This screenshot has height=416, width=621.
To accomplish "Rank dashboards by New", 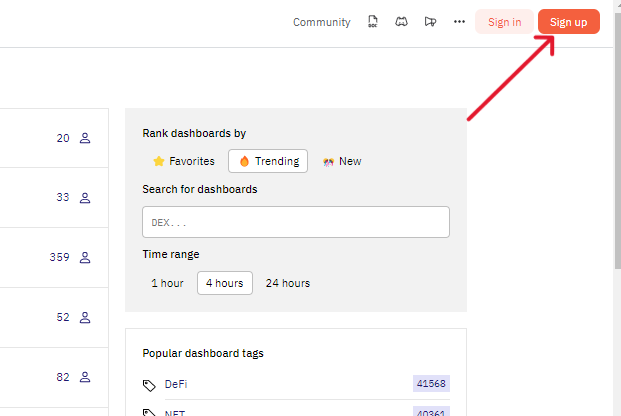I will pyautogui.click(x=342, y=161).
